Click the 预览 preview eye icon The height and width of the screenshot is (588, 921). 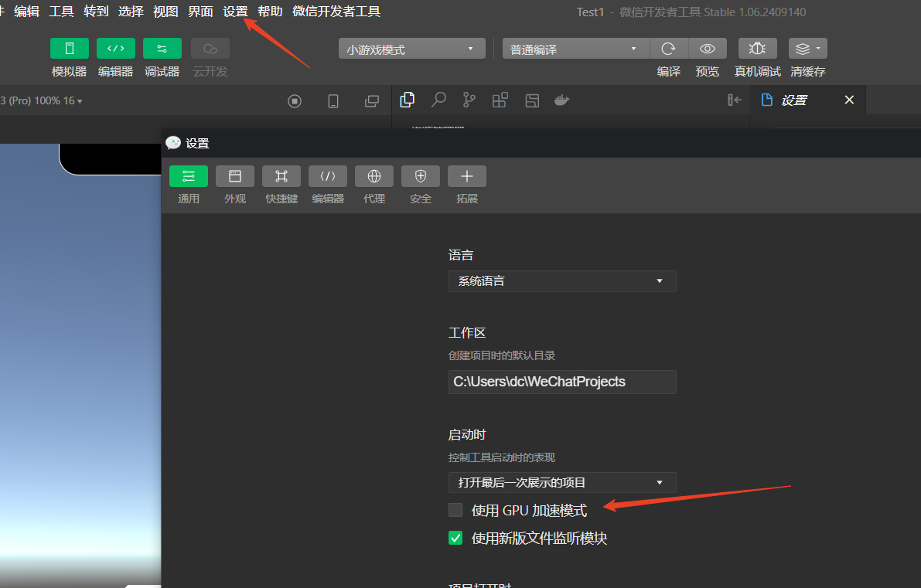[708, 49]
